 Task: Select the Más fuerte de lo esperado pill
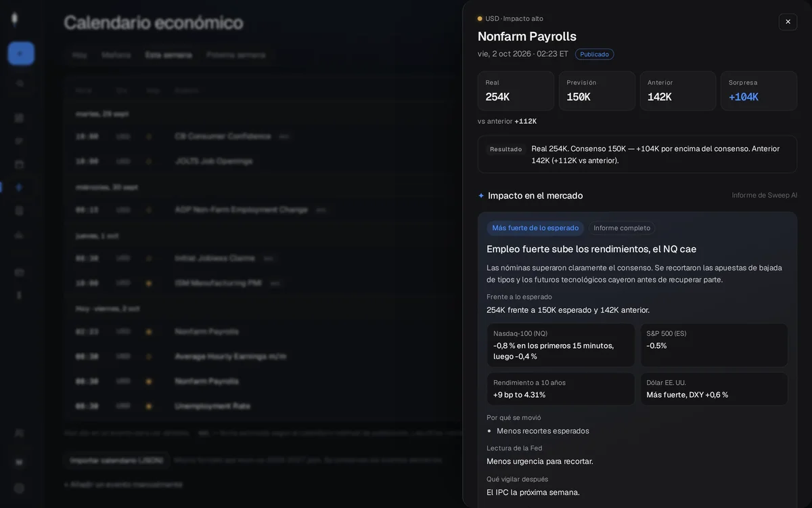[x=535, y=228]
